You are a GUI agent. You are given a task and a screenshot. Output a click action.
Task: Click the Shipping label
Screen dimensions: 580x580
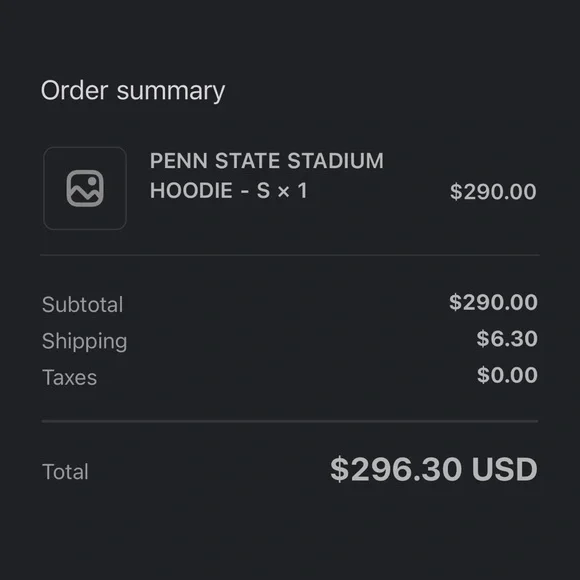84,342
